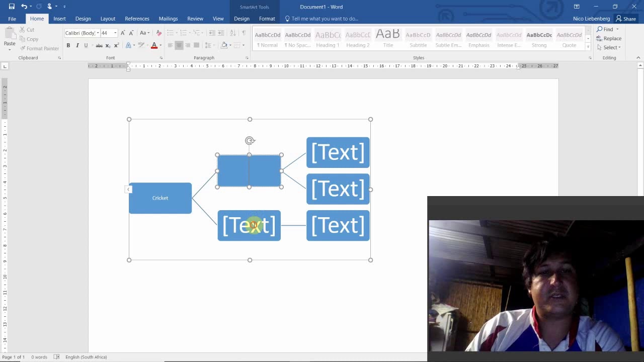Switch to the Insert ribbon tab
Viewport: 644px width, 362px height.
tap(59, 19)
